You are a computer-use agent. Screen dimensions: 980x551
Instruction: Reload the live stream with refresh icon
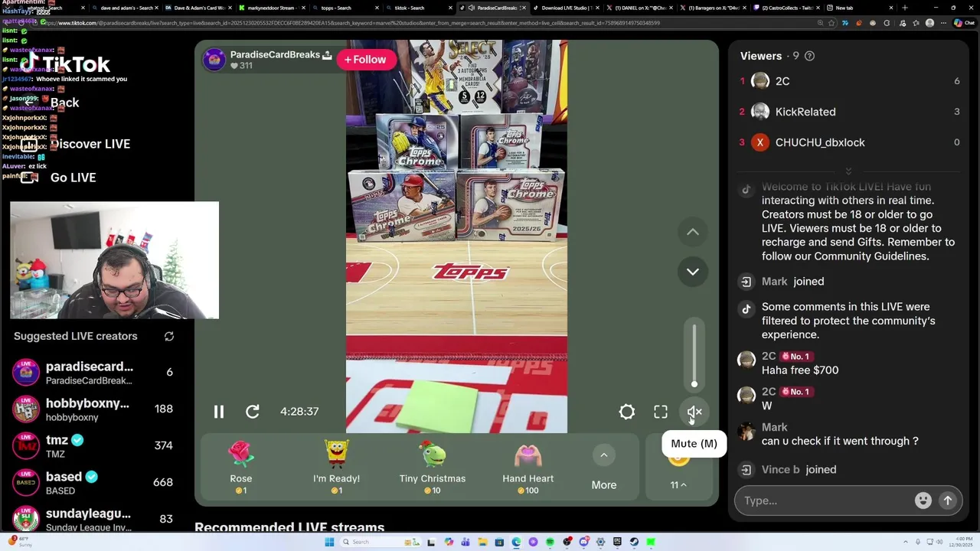click(x=253, y=412)
